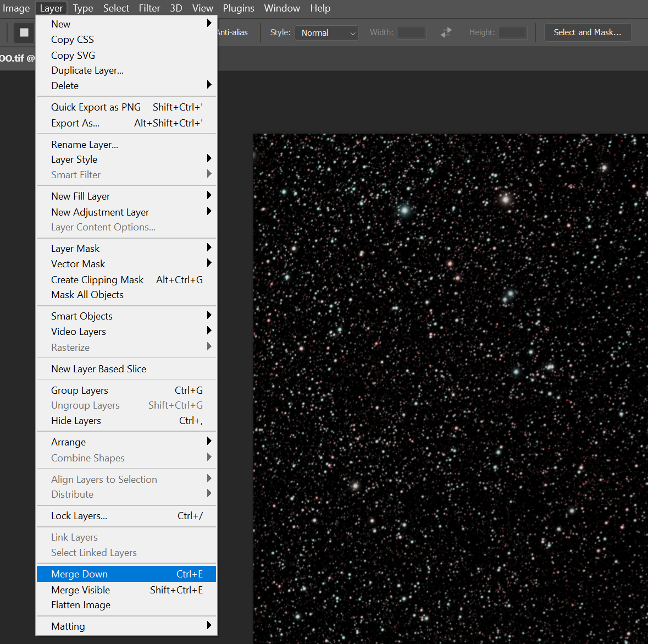Choose Duplicate Layer...
Screen dimensions: 648x644
point(126,70)
